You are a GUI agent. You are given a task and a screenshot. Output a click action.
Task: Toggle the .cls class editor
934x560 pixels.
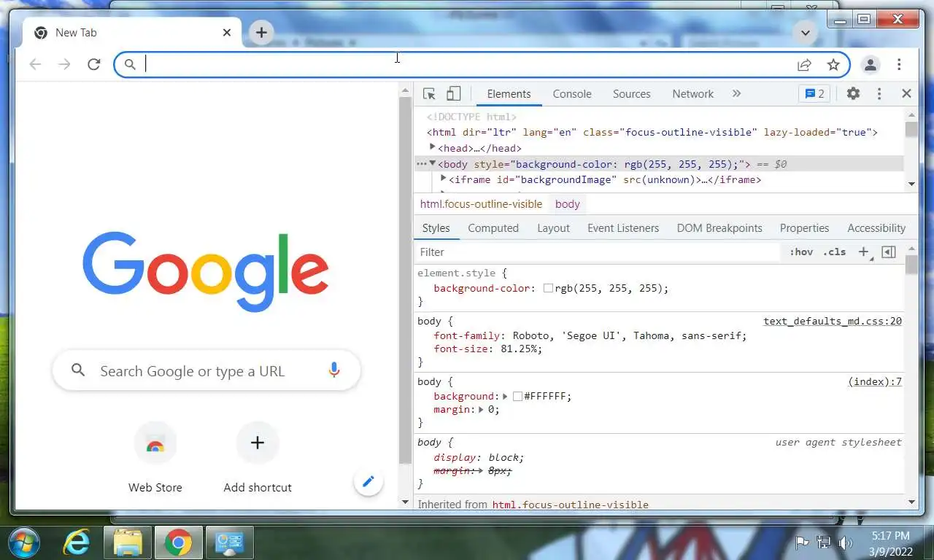tap(835, 252)
